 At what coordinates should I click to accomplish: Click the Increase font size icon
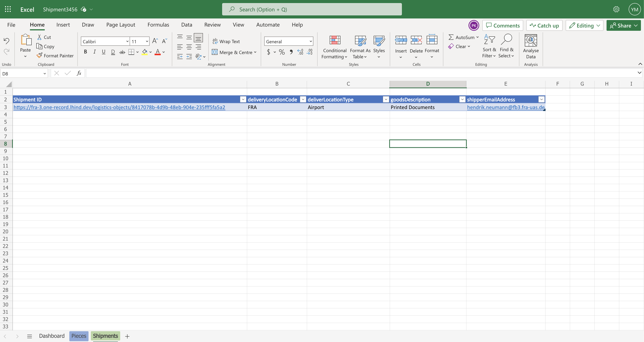click(x=155, y=41)
